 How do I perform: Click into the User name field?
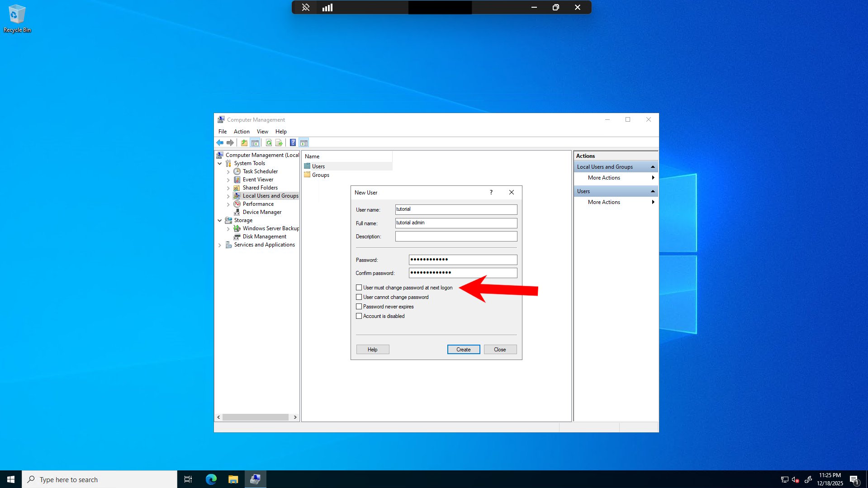click(x=456, y=209)
